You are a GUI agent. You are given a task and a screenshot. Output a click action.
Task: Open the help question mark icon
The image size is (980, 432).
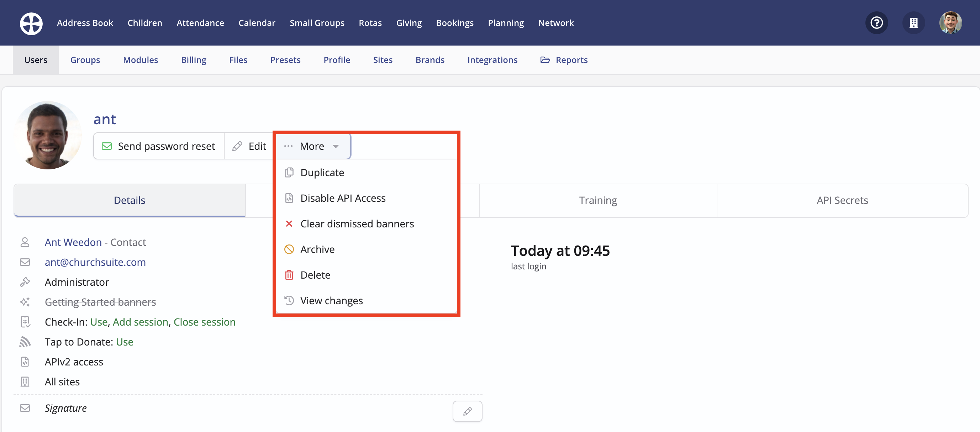pyautogui.click(x=876, y=23)
